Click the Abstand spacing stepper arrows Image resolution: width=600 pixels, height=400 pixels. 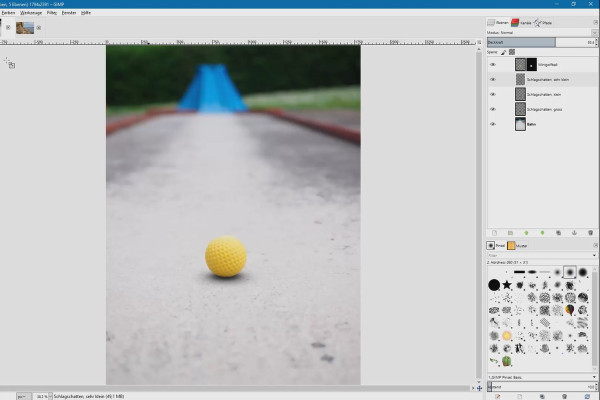(x=596, y=387)
